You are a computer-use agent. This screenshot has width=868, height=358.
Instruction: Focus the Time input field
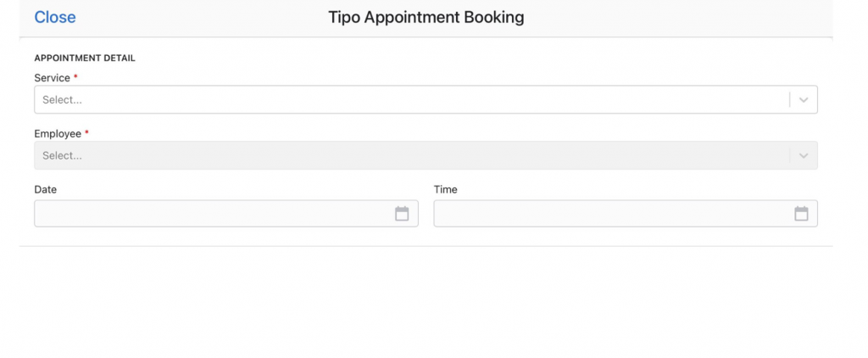click(x=626, y=214)
